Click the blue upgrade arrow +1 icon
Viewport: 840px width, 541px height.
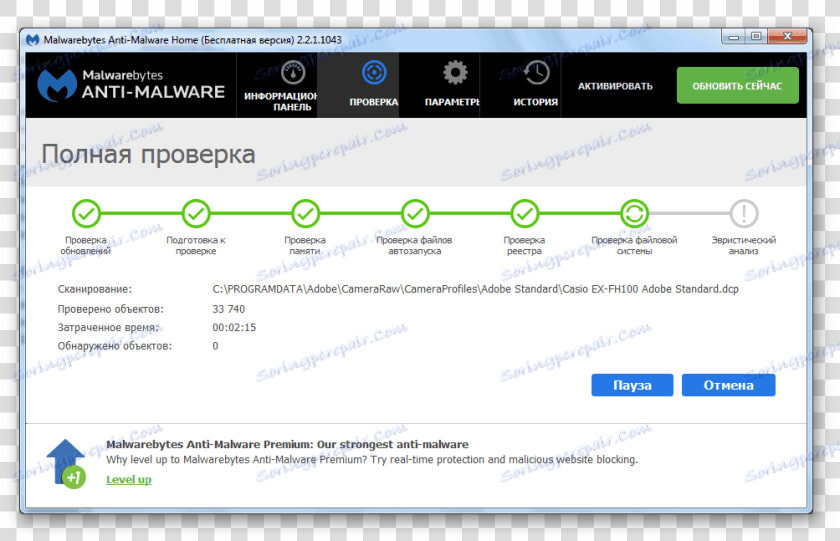pos(66,463)
